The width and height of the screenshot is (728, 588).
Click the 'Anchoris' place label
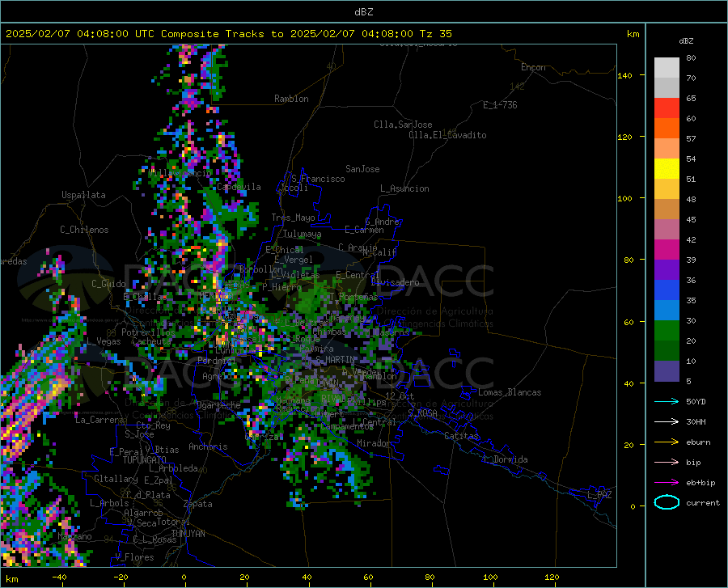click(208, 446)
